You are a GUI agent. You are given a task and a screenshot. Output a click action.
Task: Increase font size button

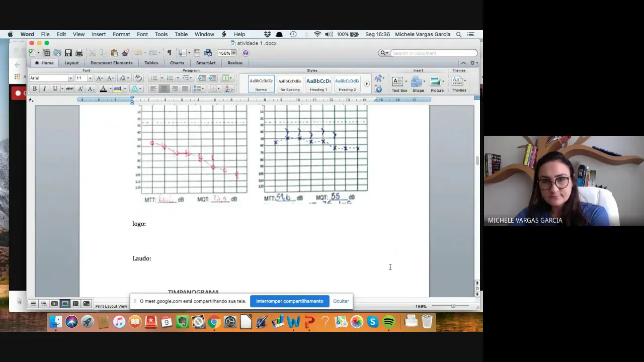[x=100, y=78]
